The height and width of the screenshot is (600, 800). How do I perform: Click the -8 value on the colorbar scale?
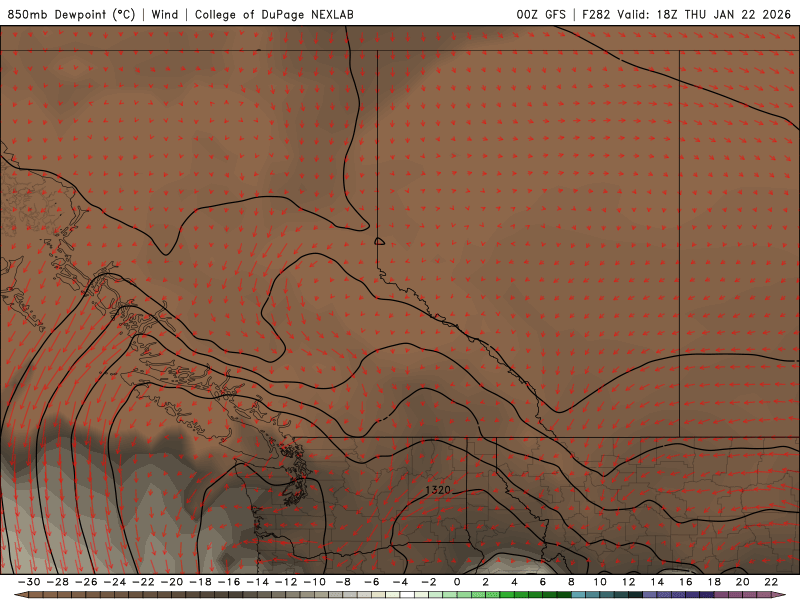(x=343, y=582)
